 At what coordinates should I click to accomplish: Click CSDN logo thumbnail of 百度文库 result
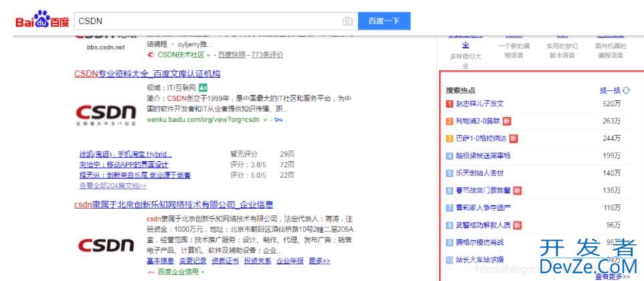[x=106, y=114]
